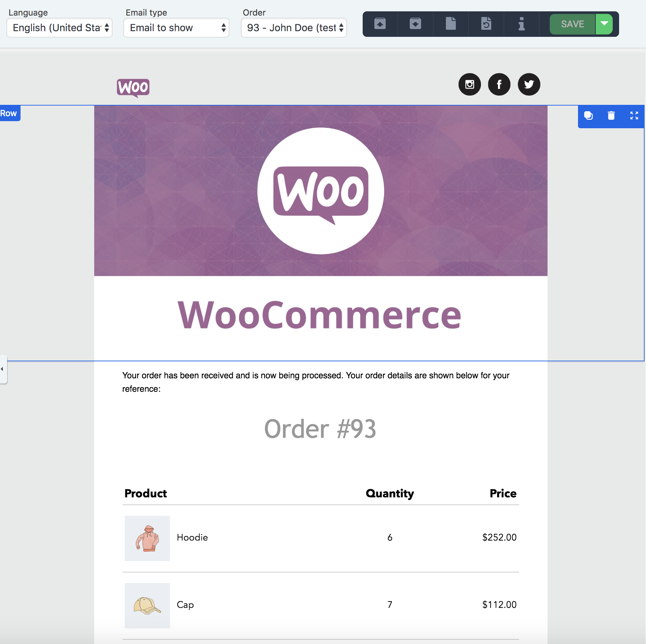Viewport: 646px width, 644px height.
Task: Click the Product column header
Action: click(x=146, y=493)
